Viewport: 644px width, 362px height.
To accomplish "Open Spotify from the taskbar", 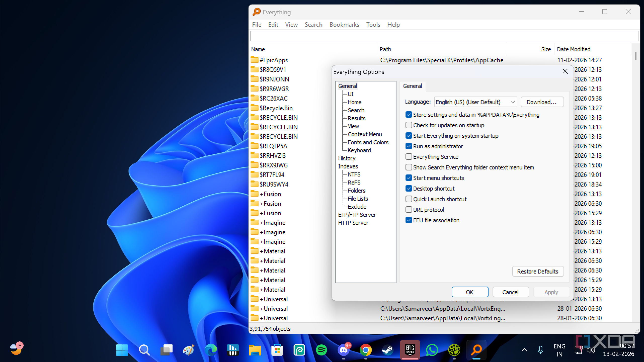I will pos(321,350).
